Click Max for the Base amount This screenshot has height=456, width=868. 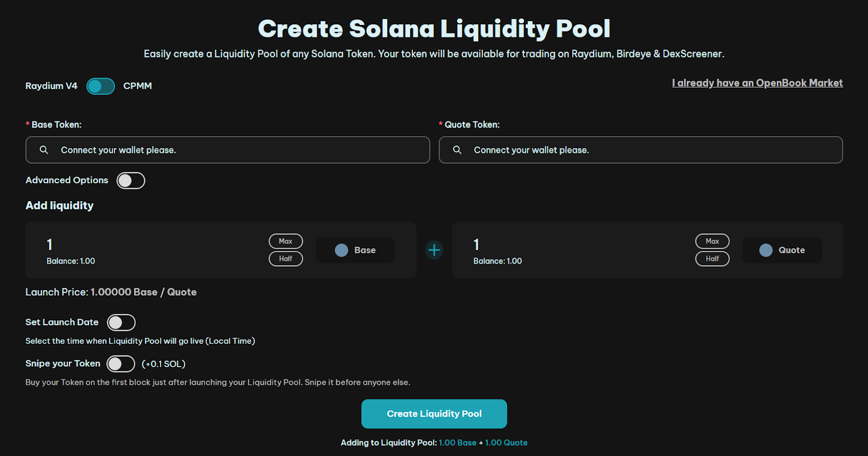[285, 241]
